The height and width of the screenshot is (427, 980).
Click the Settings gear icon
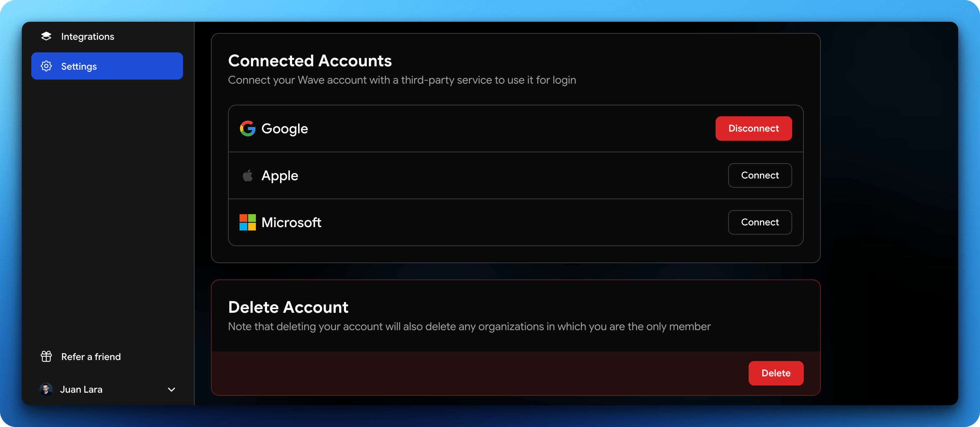pyautogui.click(x=46, y=66)
